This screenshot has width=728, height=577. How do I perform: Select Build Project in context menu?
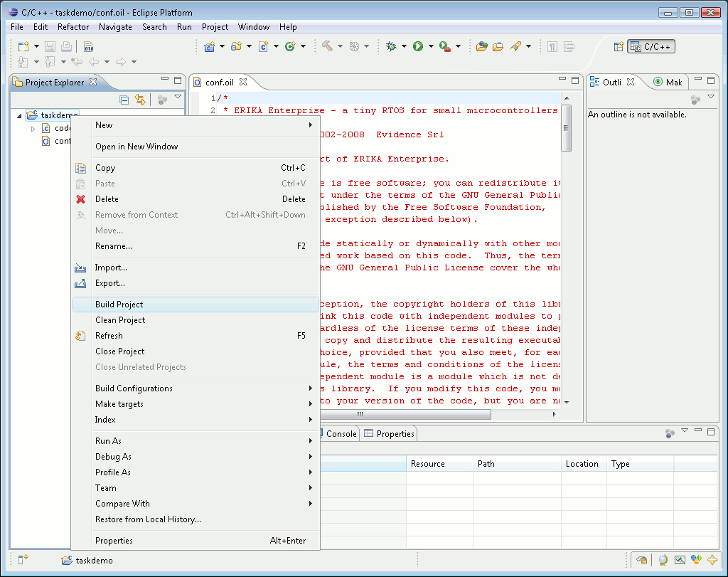point(196,305)
